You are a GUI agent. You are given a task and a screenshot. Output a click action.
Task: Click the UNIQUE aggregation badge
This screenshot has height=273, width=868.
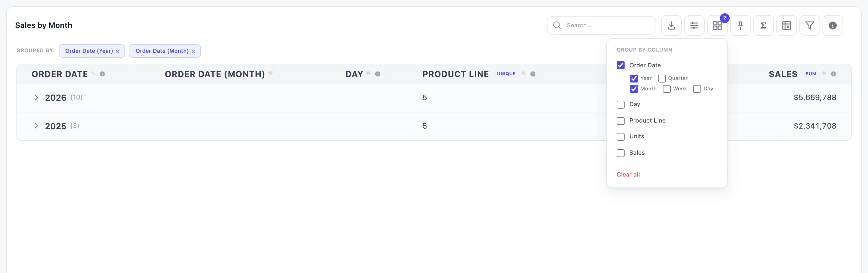coord(506,74)
